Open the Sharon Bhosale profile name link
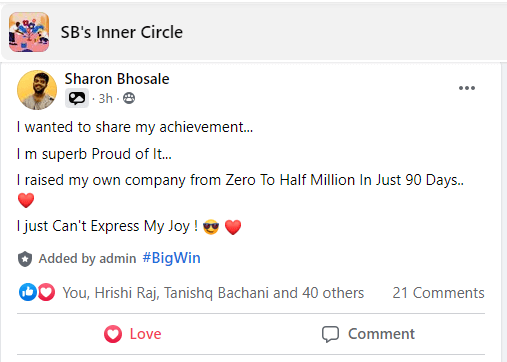Viewport: 507px width, 362px height. (117, 79)
